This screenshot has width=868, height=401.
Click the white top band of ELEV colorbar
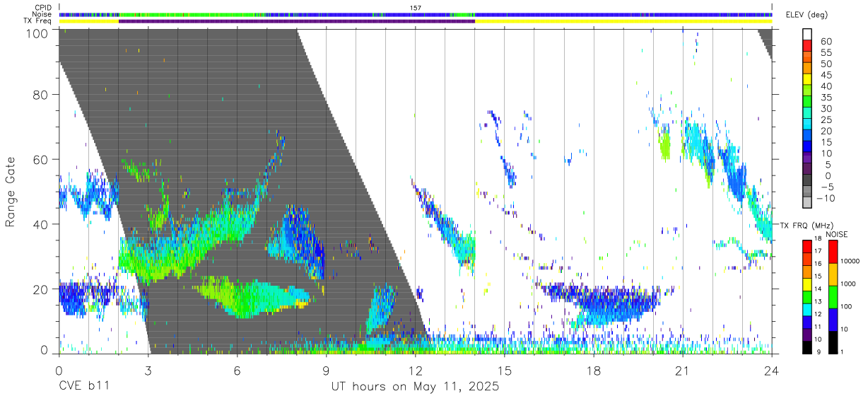(807, 35)
